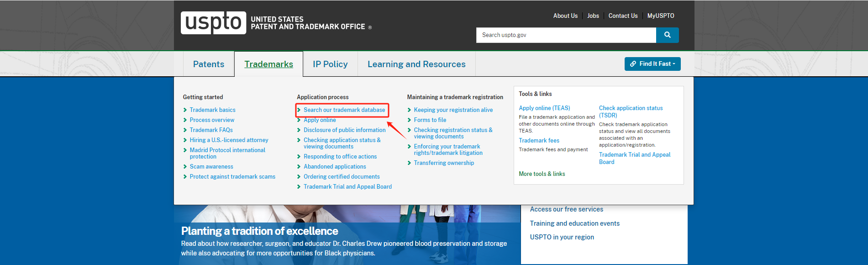This screenshot has height=265, width=868.
Task: Click the Planting a tradition of excellence headline
Action: [259, 231]
